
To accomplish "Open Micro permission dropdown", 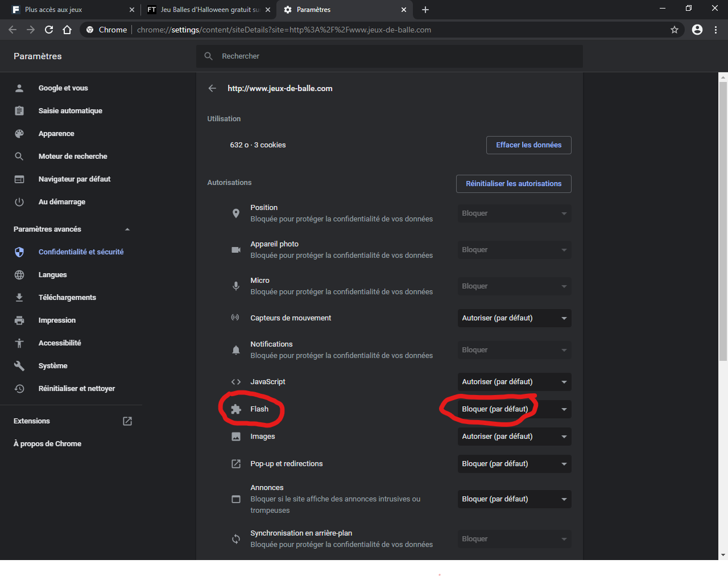I will [x=514, y=286].
